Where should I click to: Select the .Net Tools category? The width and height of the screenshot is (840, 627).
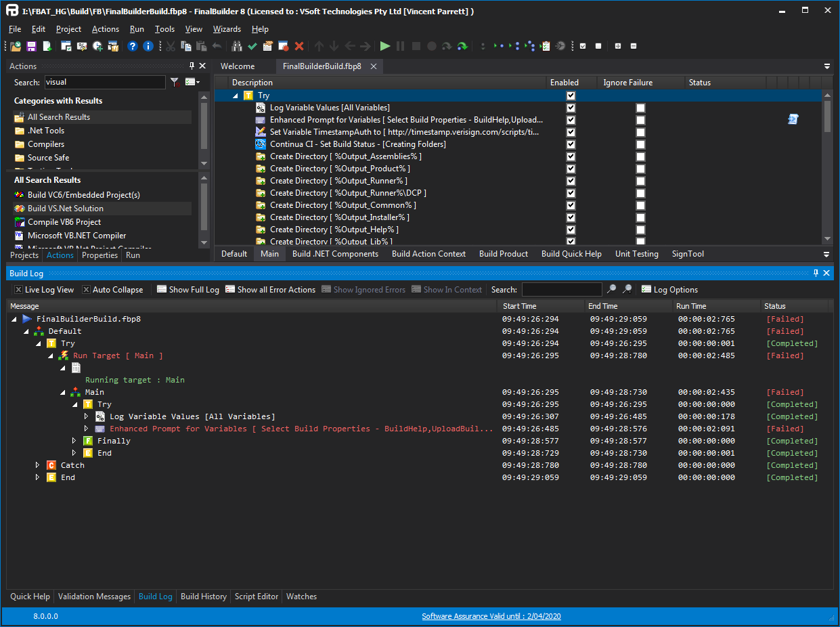46,131
